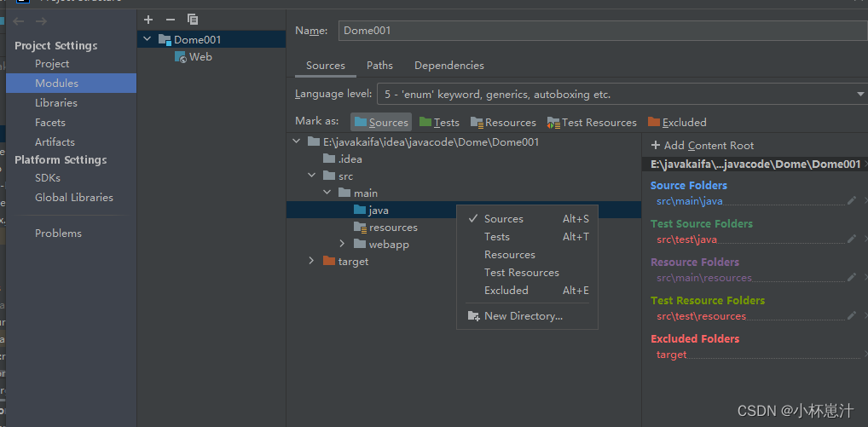Click the content root header E:\javakaifa\...Dome001
This screenshot has height=427, width=868.
coord(755,164)
